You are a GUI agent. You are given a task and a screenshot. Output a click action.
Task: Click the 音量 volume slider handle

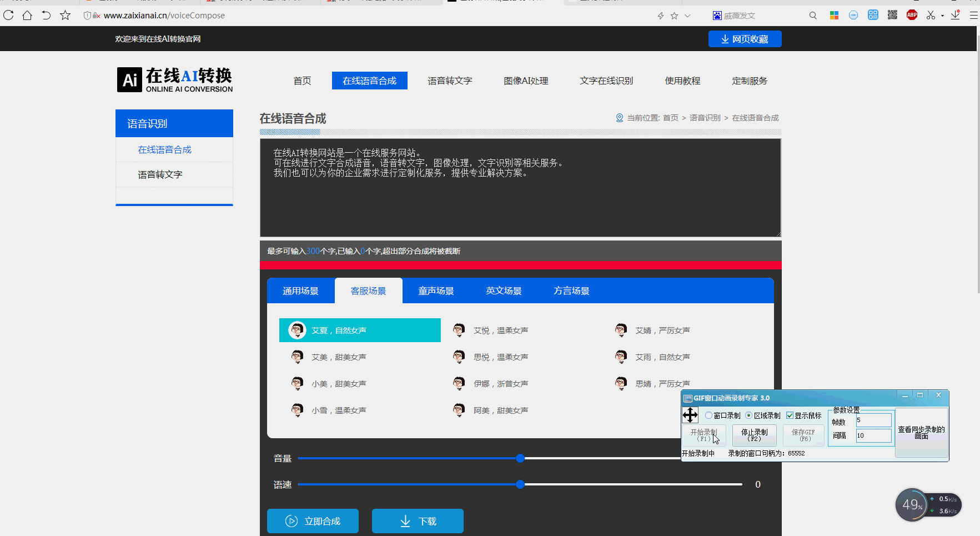[520, 458]
